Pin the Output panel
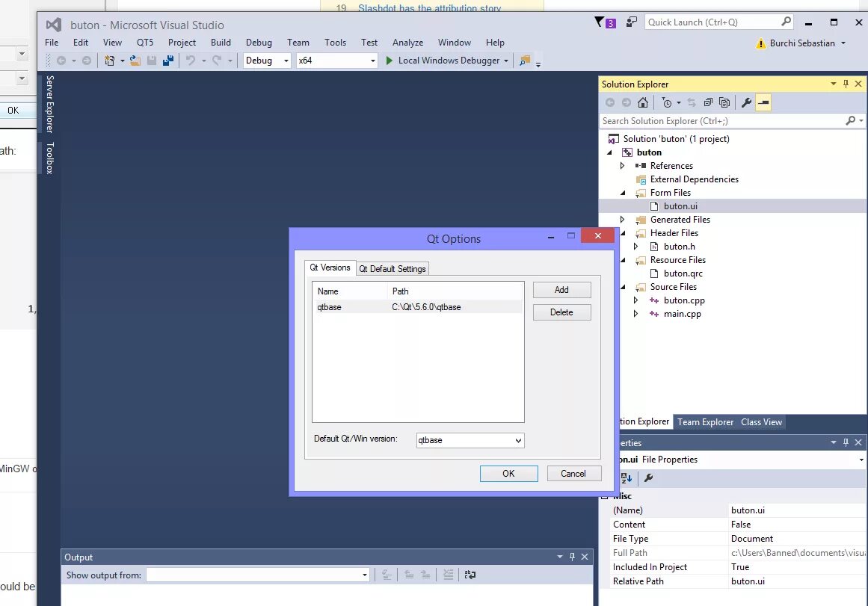 (x=573, y=557)
